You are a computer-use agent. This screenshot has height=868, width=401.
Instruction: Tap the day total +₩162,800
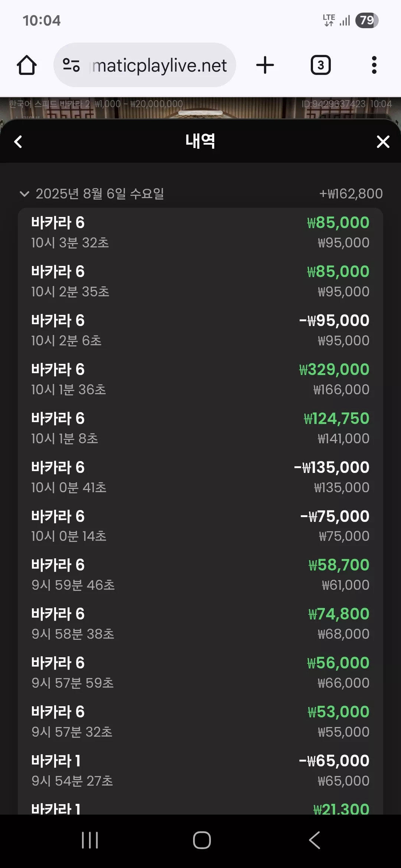tap(351, 194)
